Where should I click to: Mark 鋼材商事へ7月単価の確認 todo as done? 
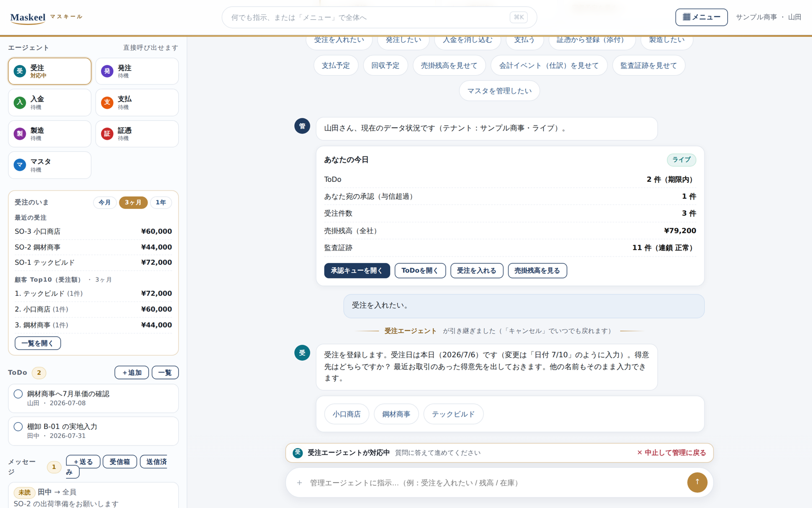(18, 394)
